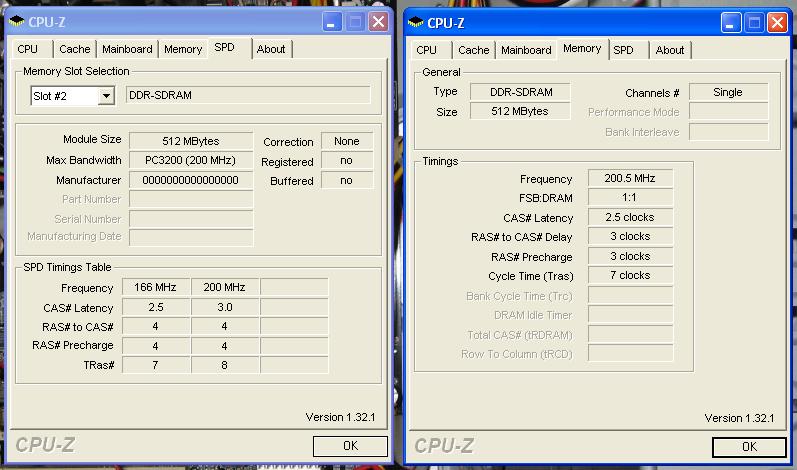Viewport: 797px width, 470px height.
Task: Select Mainboard tab in left window
Action: [x=127, y=49]
